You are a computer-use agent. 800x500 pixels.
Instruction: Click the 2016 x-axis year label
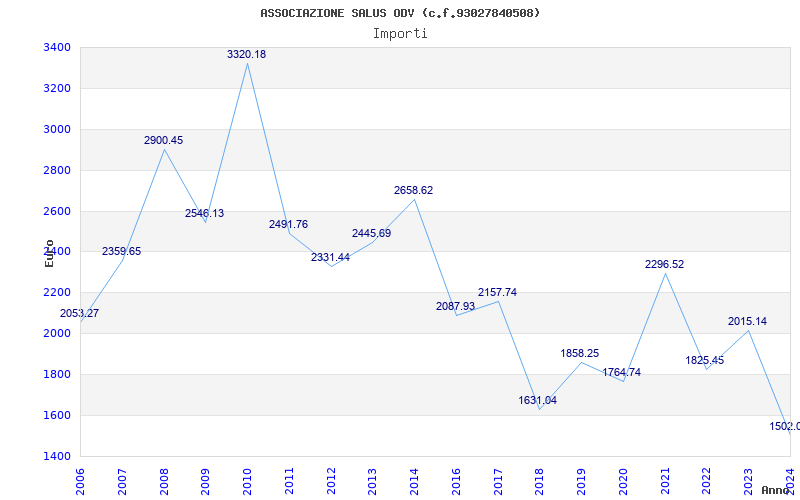456,482
